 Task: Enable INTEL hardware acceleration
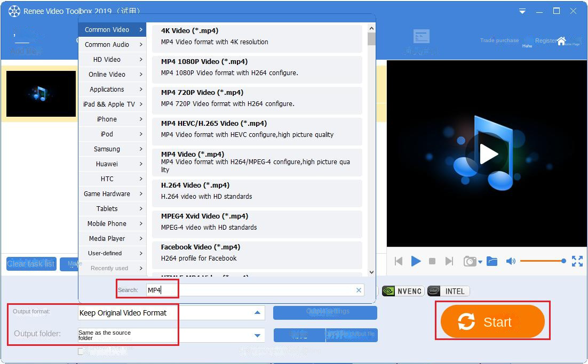(x=448, y=291)
